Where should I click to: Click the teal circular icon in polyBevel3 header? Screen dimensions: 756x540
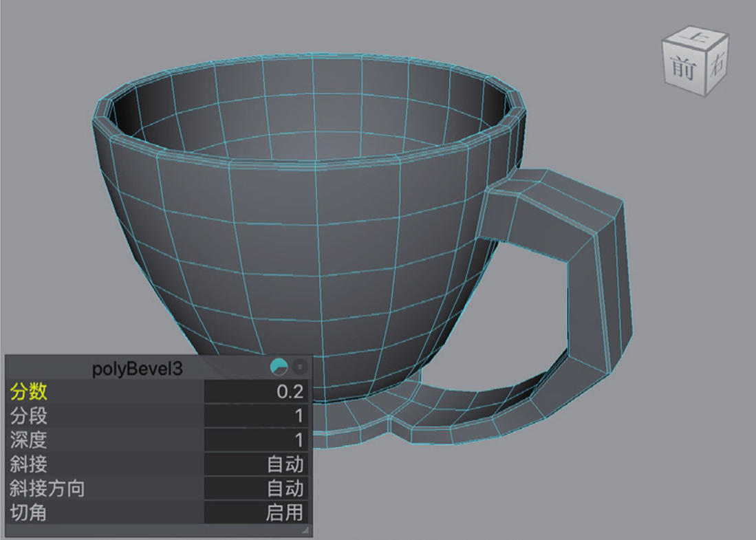279,367
